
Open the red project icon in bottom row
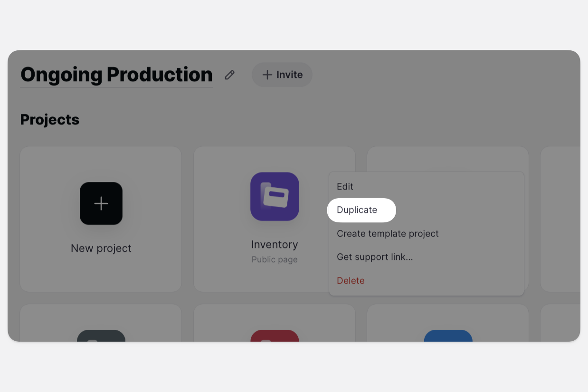click(x=275, y=335)
